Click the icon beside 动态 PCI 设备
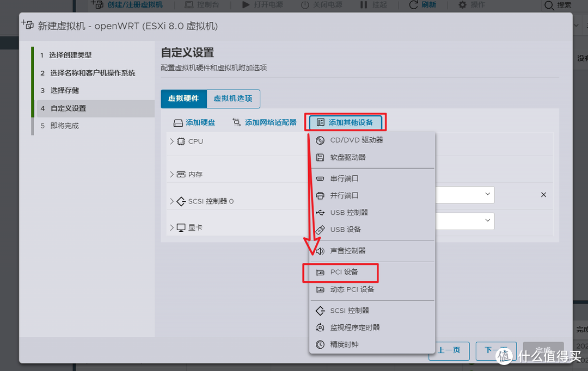The width and height of the screenshot is (588, 371). 320,290
